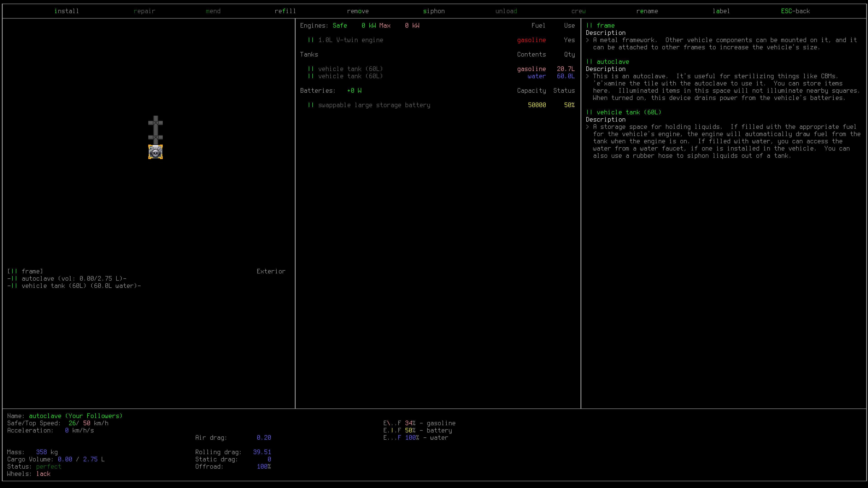
Task: Select the gasoline vehicle tank (60L) row
Action: click(441, 69)
